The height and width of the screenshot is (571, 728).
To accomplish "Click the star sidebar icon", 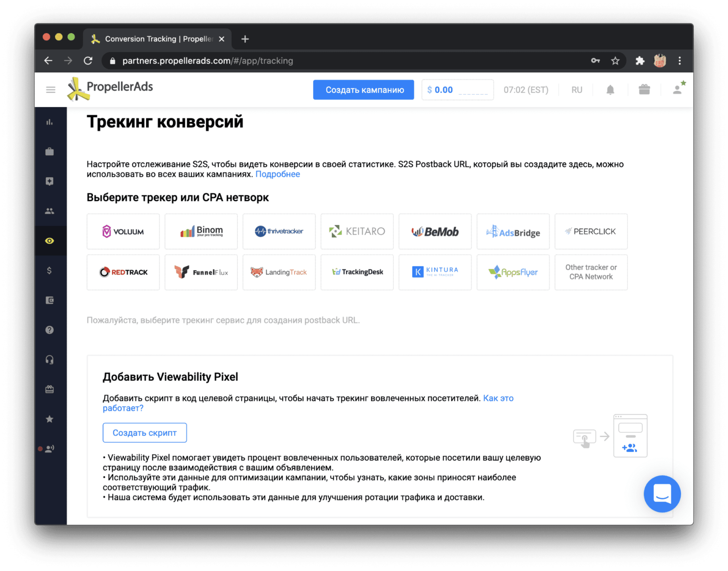I will pyautogui.click(x=49, y=419).
